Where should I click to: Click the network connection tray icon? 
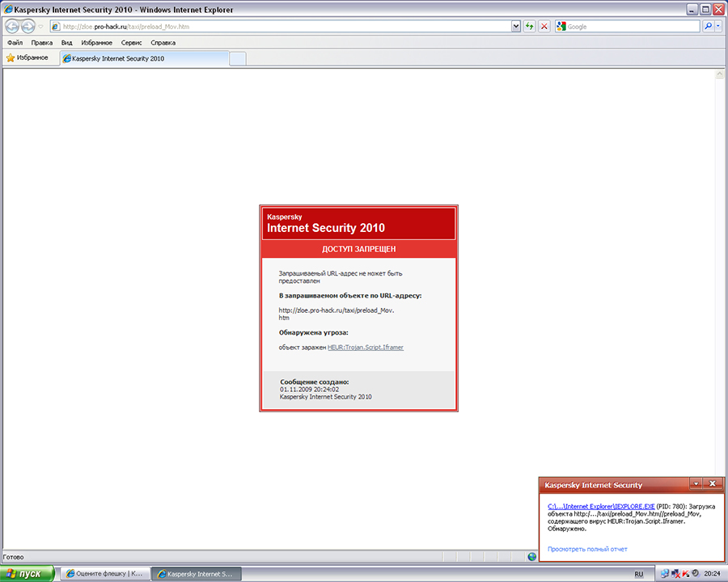click(665, 573)
